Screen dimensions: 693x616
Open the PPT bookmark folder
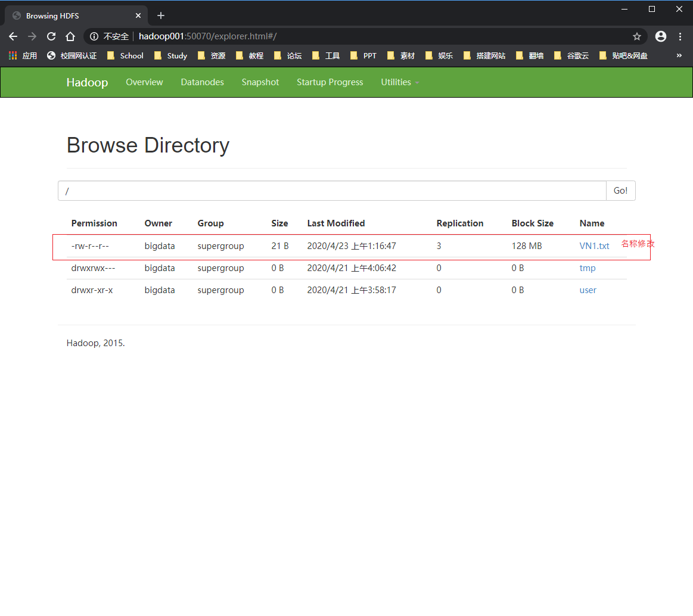pos(363,55)
